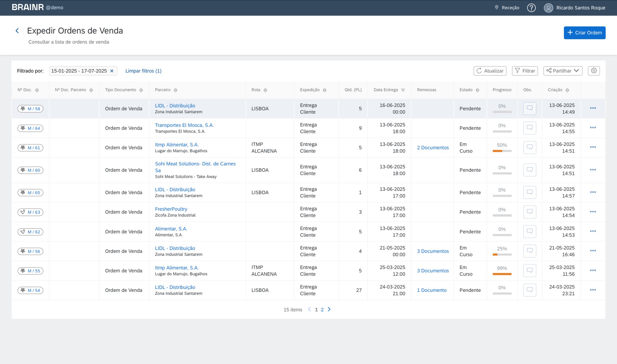Image resolution: width=617 pixels, height=364 pixels.
Task: Open FresherPoultry partner link
Action: point(171,209)
